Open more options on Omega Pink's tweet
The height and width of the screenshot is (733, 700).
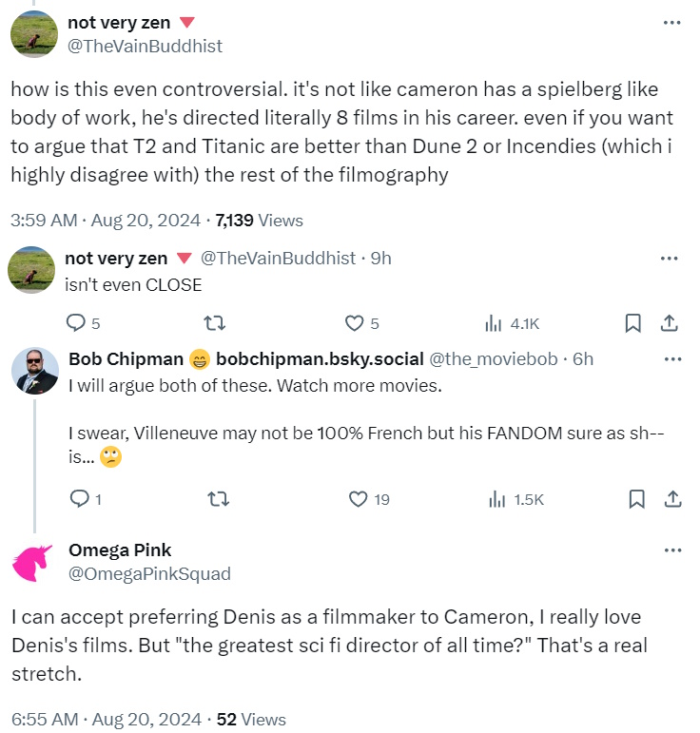672,550
